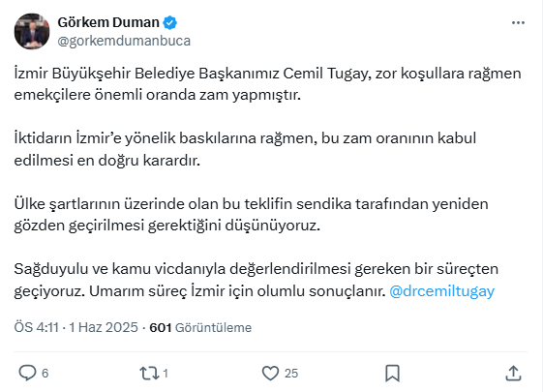Click the paragraph starting with Ülke şartlarının
The image size is (543, 392).
(251, 214)
